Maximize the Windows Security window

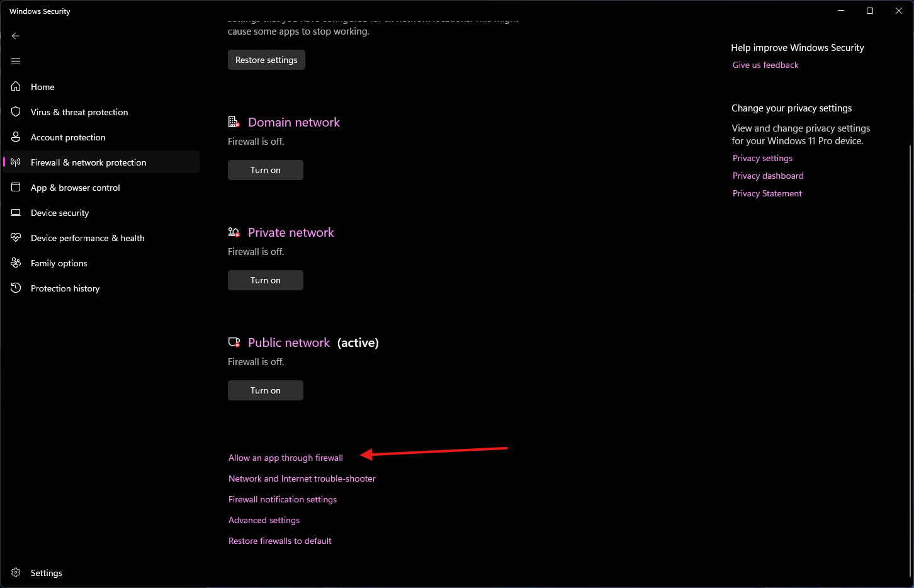[x=870, y=11]
